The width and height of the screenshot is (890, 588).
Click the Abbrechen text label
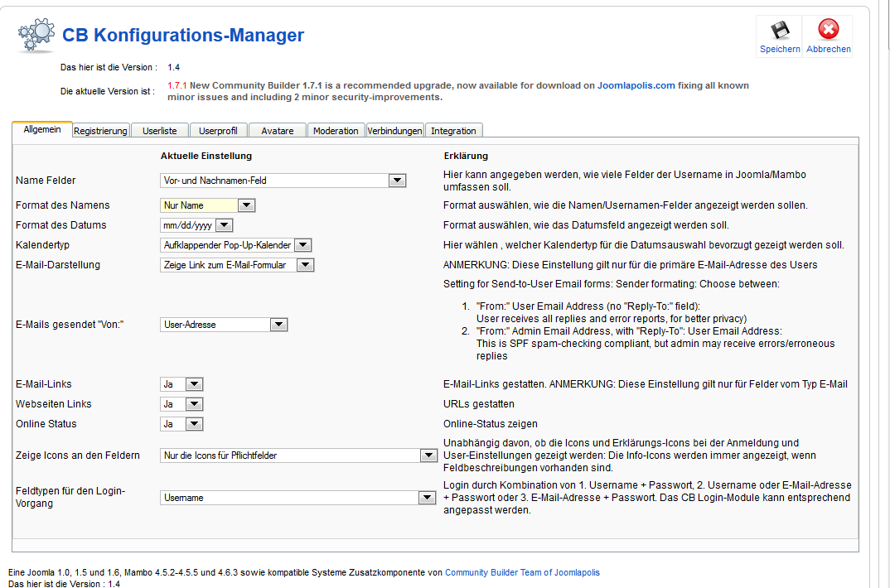click(829, 50)
